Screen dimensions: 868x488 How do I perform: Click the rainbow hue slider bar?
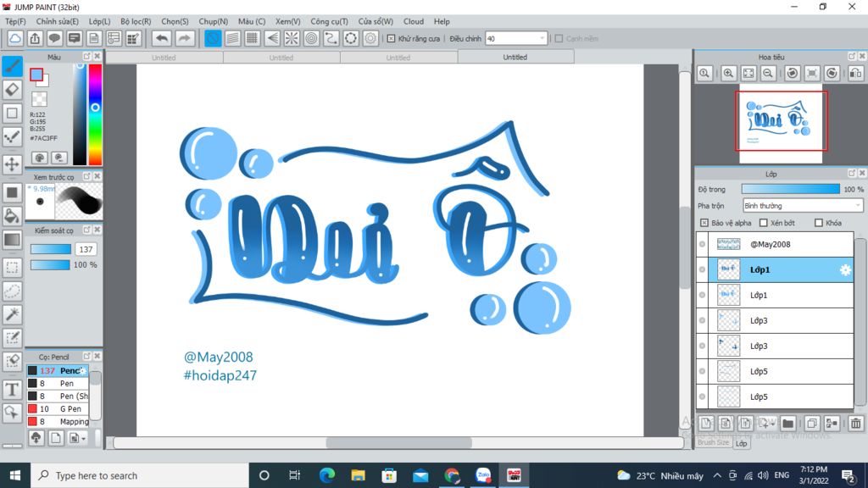95,114
